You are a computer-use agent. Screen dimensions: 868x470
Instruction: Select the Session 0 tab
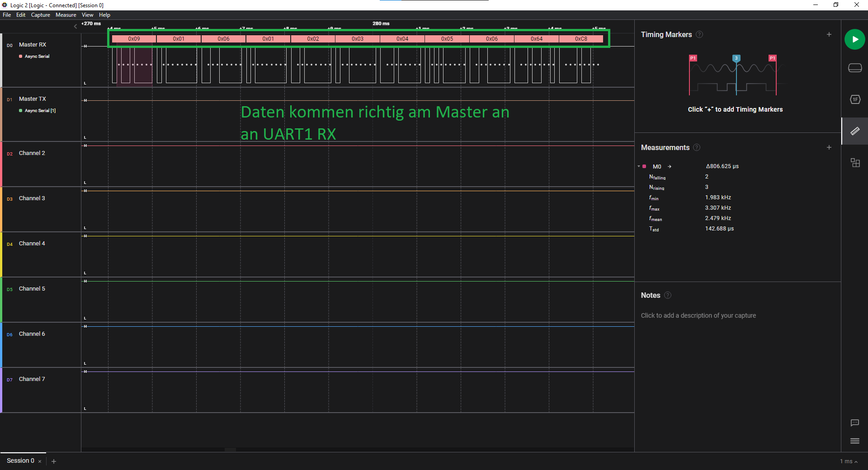(x=20, y=461)
